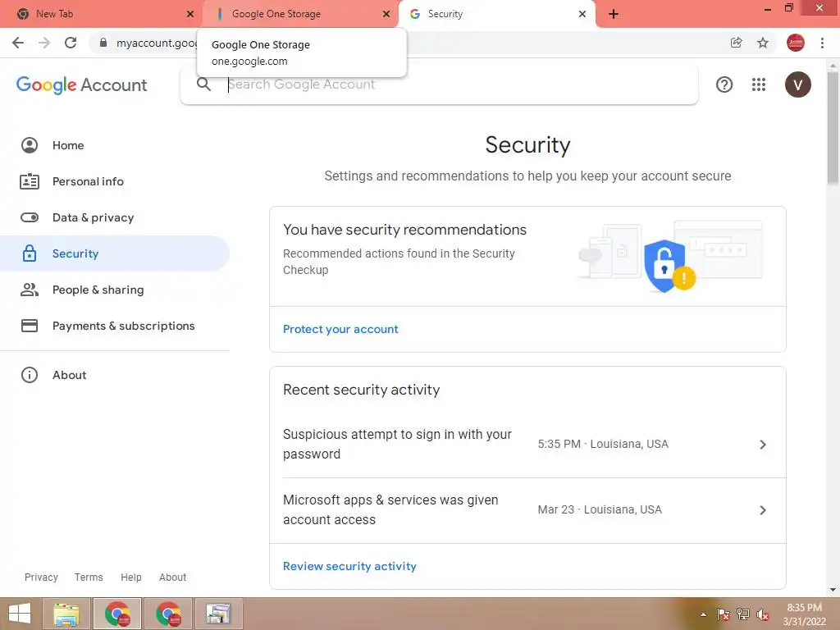Open the Suspicious attempt to sign in entry
Screen dimensions: 840x630
[x=527, y=444]
